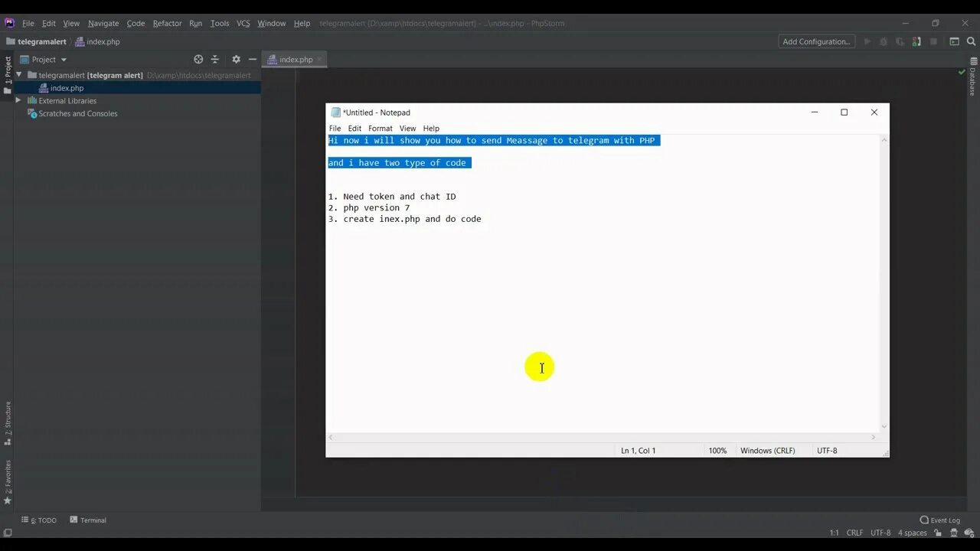
Task: Click Search Everywhere magnifier icon
Action: coord(971,41)
